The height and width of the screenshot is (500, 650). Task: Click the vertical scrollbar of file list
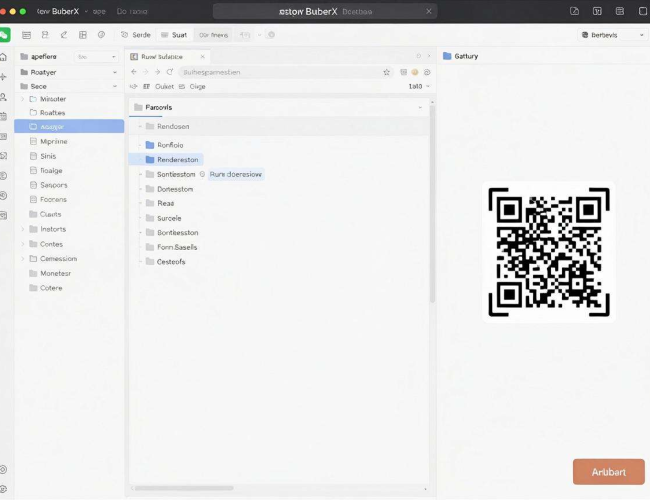(x=432, y=203)
